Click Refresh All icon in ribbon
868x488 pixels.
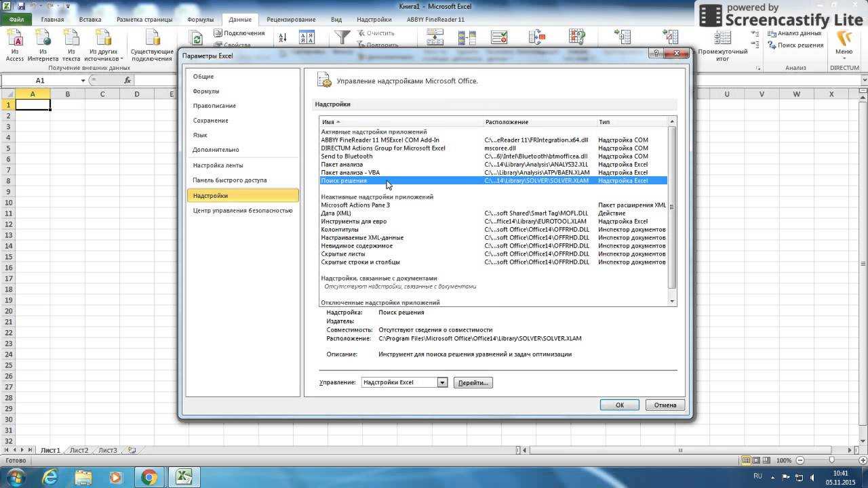[196, 39]
